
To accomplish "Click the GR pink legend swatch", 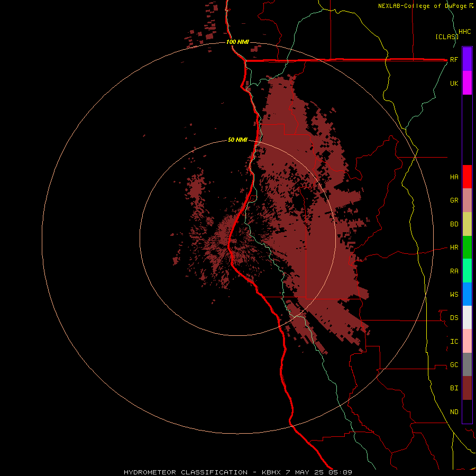I will (467, 200).
